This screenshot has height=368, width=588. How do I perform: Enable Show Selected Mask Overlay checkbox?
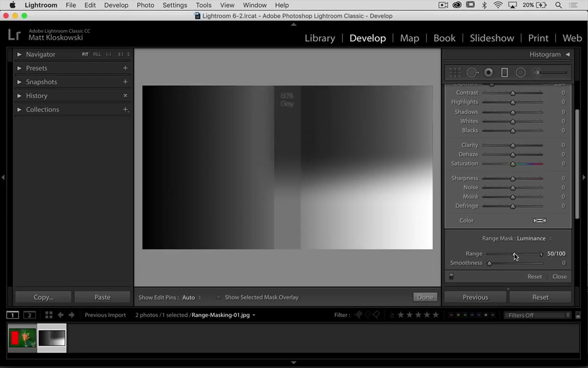point(219,297)
